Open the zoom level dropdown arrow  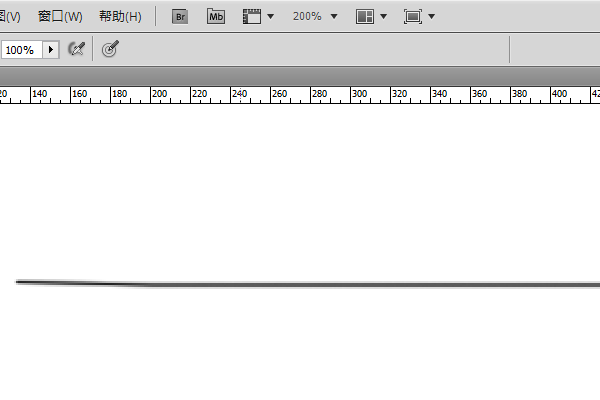pyautogui.click(x=334, y=16)
